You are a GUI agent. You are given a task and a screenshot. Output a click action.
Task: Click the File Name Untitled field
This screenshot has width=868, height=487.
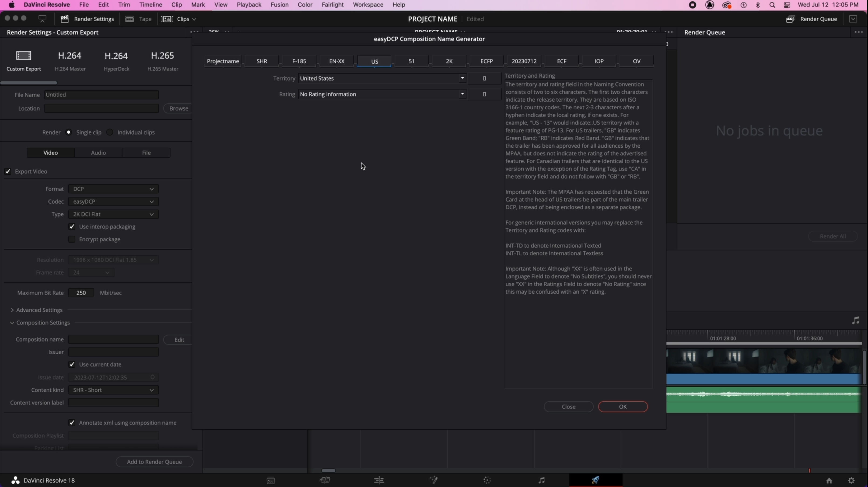(101, 95)
